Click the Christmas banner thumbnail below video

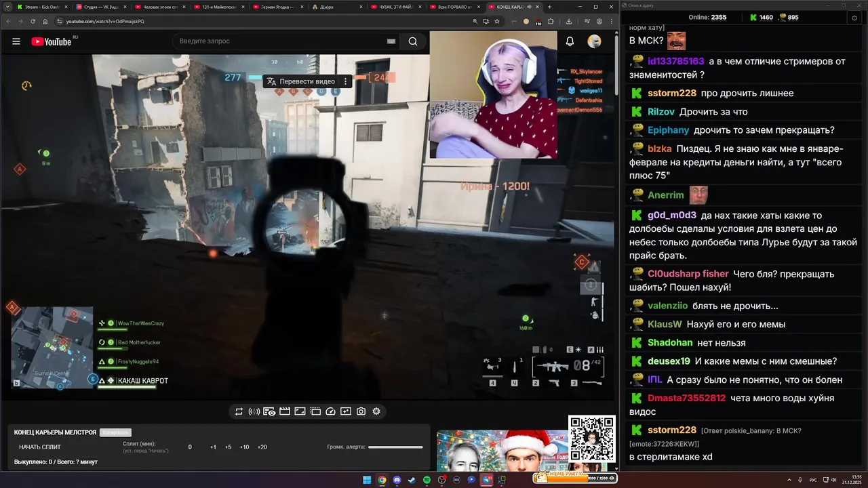point(502,451)
